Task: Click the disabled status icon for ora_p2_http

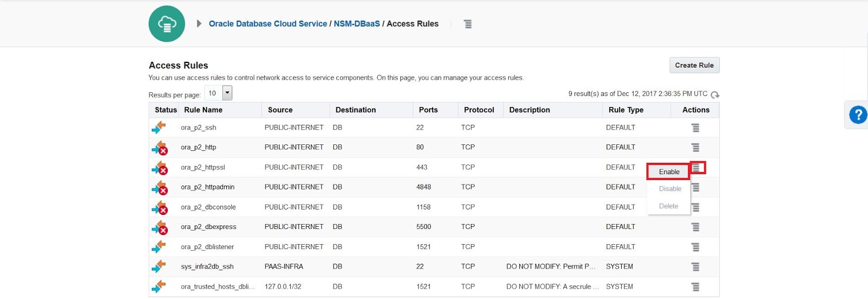Action: pyautogui.click(x=159, y=148)
